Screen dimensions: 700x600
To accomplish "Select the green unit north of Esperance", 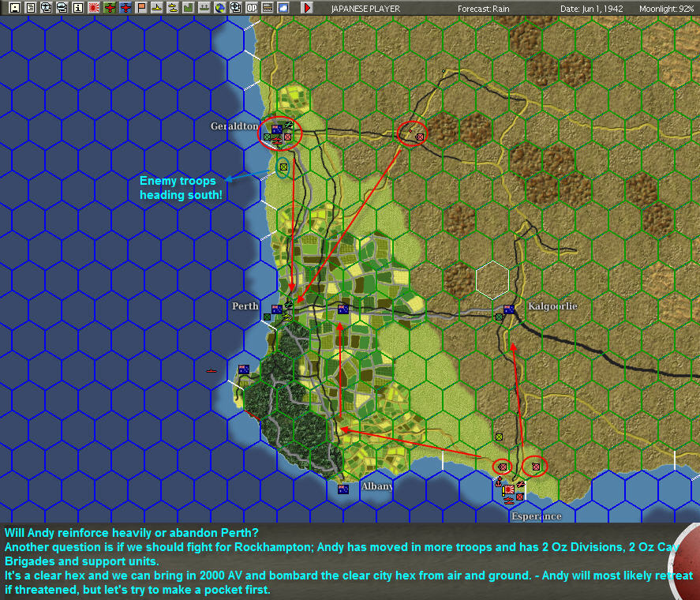I will click(499, 437).
